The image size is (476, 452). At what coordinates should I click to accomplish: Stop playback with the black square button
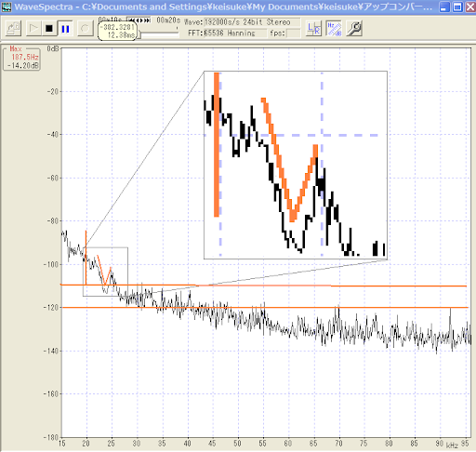pos(49,29)
